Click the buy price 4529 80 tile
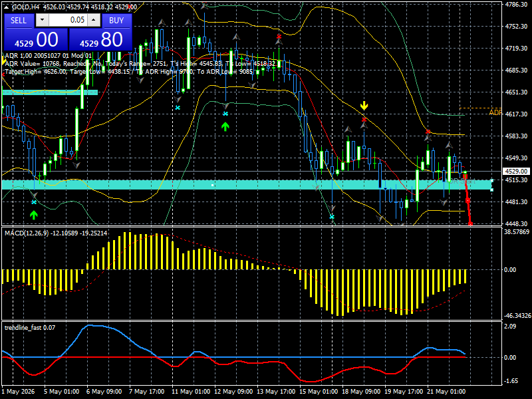 pos(100,39)
